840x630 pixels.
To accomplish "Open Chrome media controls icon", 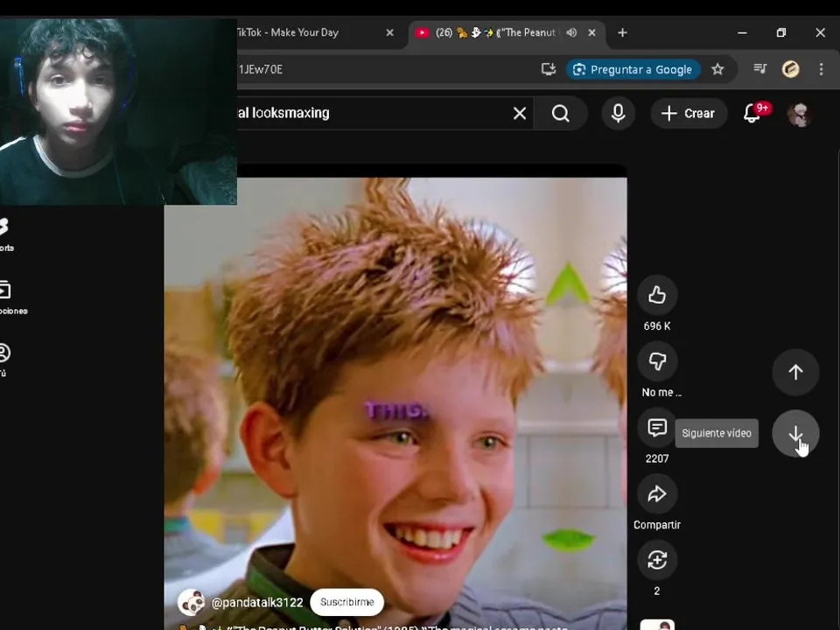I will [759, 68].
